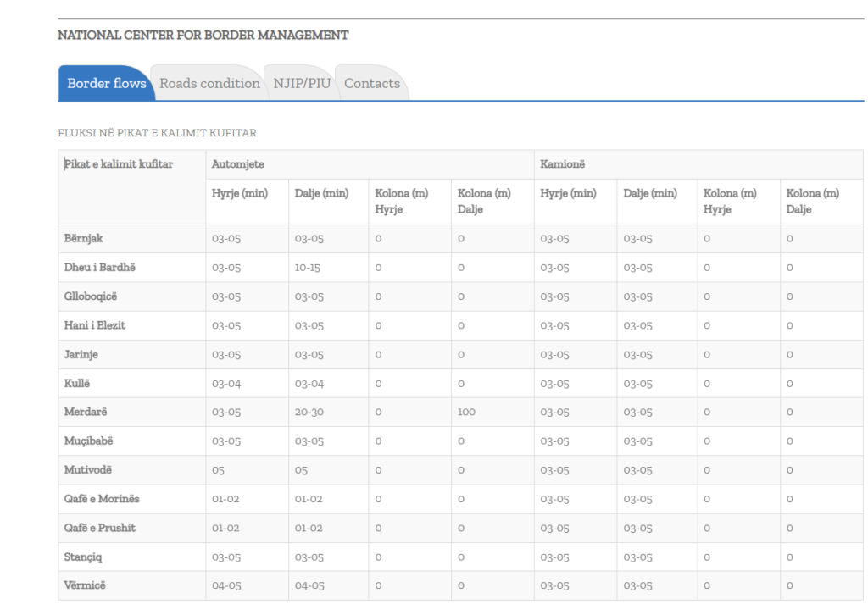The height and width of the screenshot is (604, 868).
Task: Select the Bërnjak row label
Action: pos(84,238)
